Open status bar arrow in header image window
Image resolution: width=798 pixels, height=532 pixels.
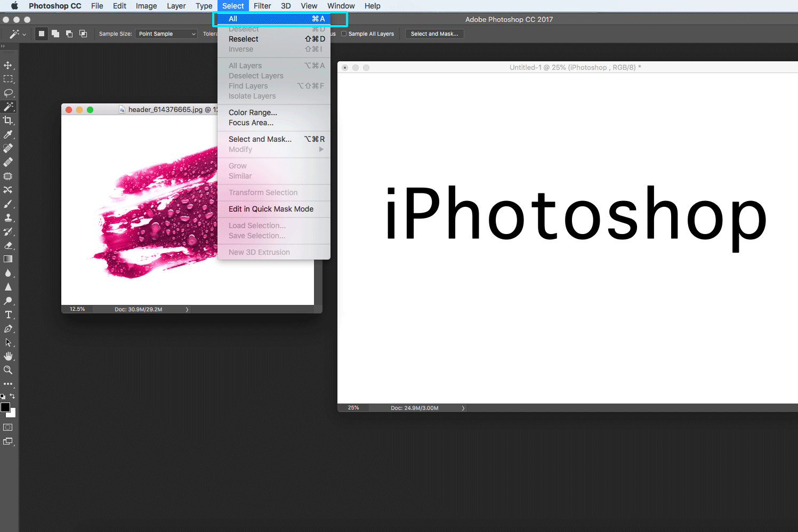tap(187, 309)
